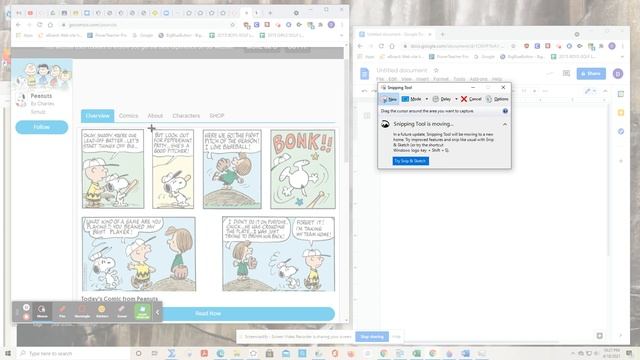Click Cancel in the Snipping Tool

pyautogui.click(x=471, y=99)
